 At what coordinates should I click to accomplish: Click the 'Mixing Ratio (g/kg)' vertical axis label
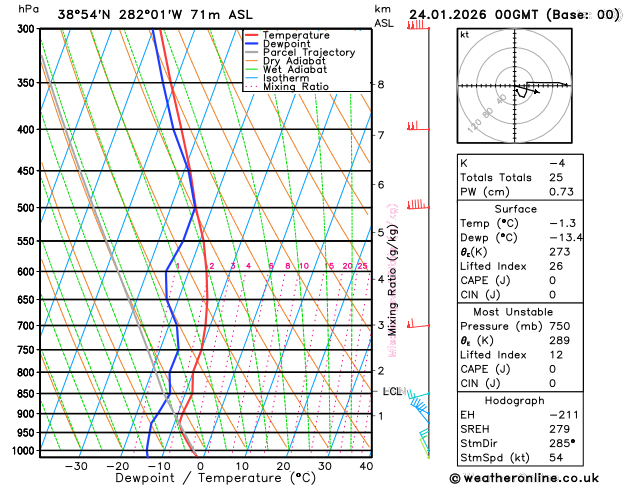tap(392, 280)
